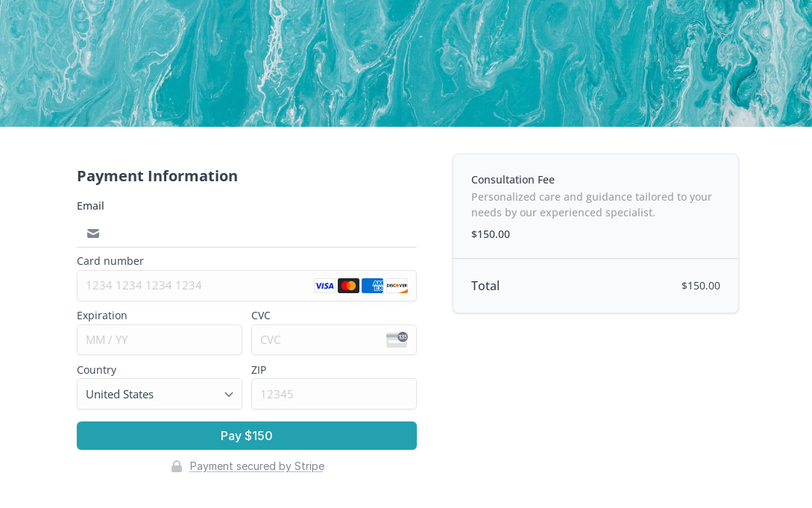Click the lock icon near Stripe notice
This screenshot has height=508, width=812.
coord(177,466)
